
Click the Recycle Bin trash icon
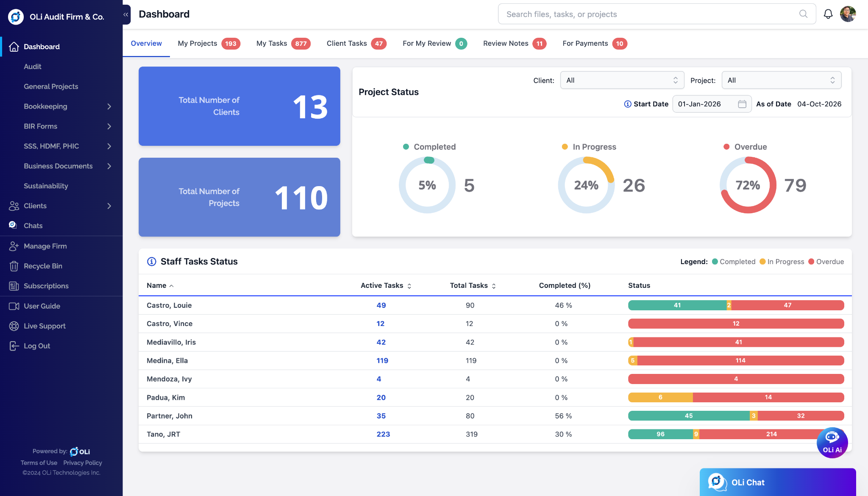coord(14,266)
